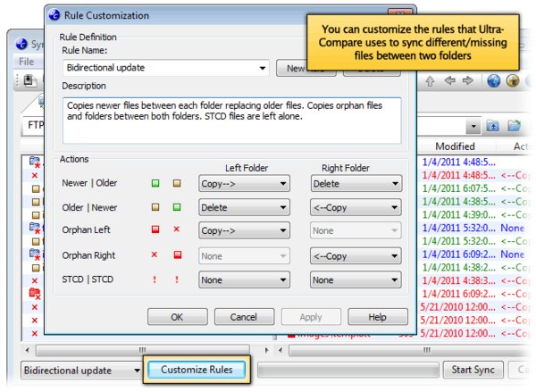The image size is (536, 392).
Task: Click first exclamation icon in STCD row
Action: tap(155, 279)
